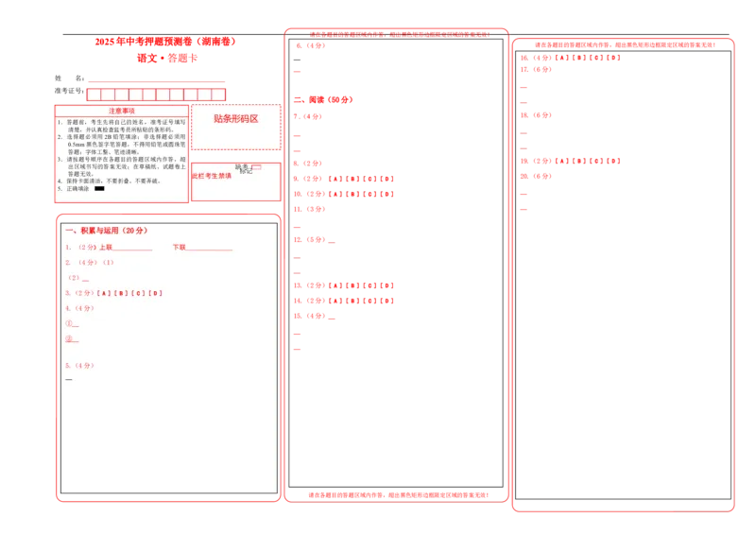The image size is (756, 535).
Task: Click the （2）sub-question label under question 2
Action: click(74, 278)
